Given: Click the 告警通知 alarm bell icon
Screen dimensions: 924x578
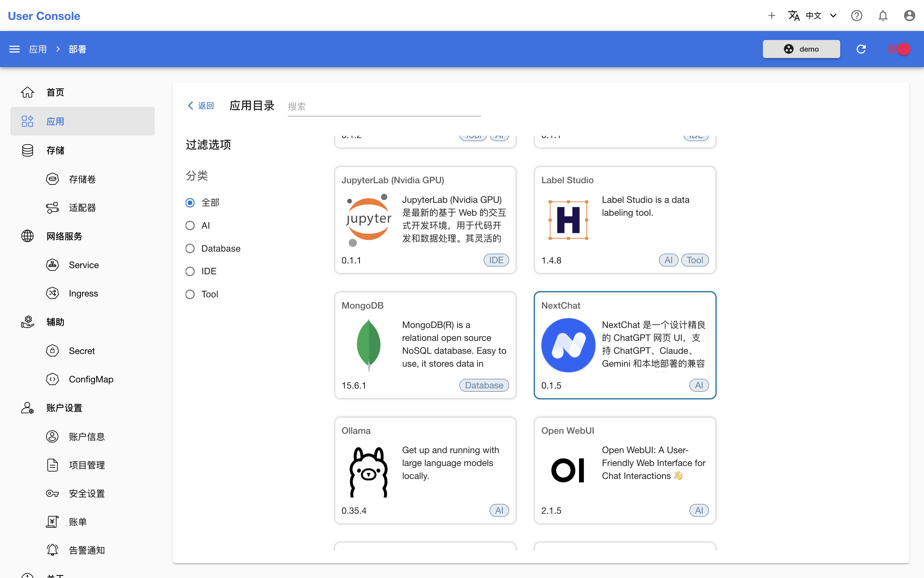Looking at the screenshot, I should (52, 550).
